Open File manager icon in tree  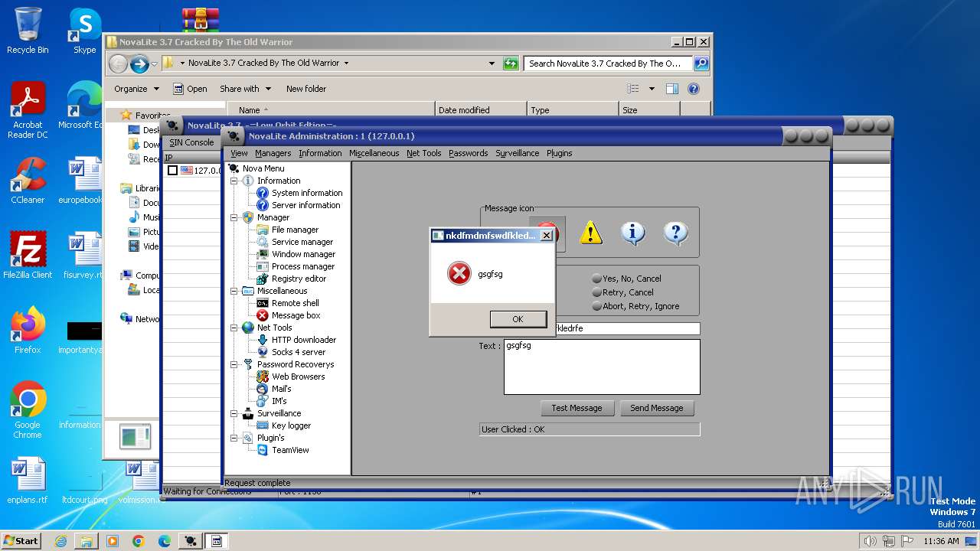pos(263,230)
